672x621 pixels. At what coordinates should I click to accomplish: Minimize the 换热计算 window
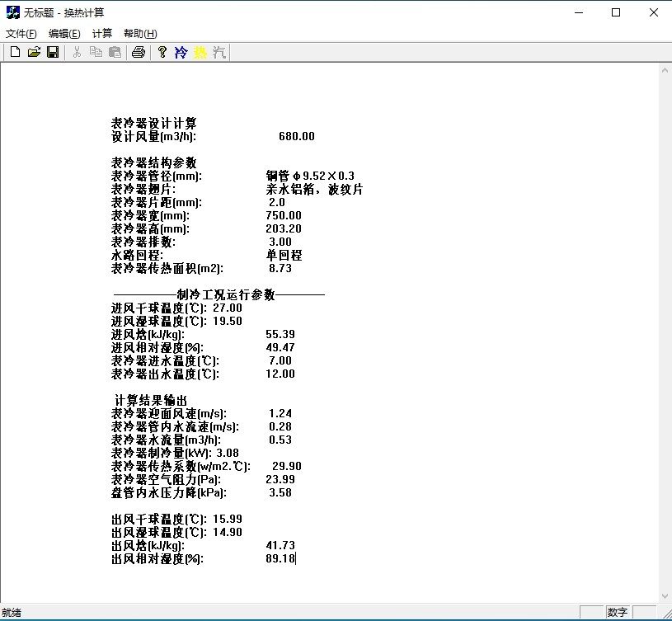click(x=579, y=12)
